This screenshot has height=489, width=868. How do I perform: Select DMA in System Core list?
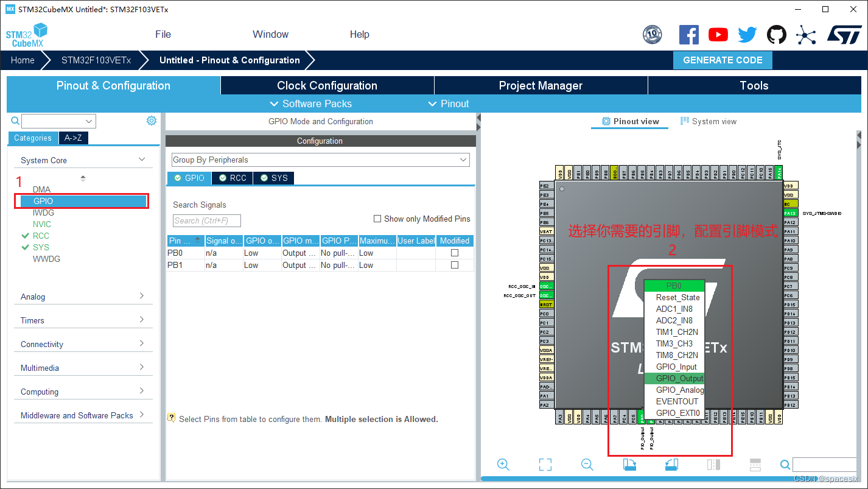click(41, 189)
